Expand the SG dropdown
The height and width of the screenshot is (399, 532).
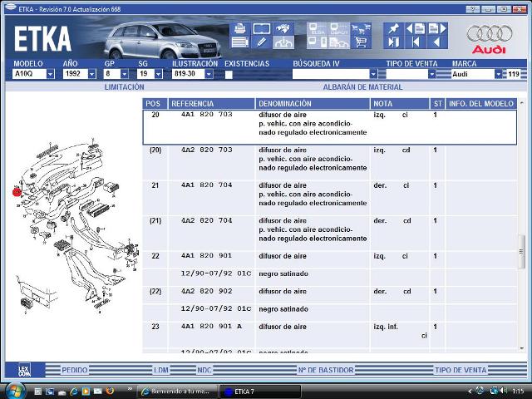158,74
